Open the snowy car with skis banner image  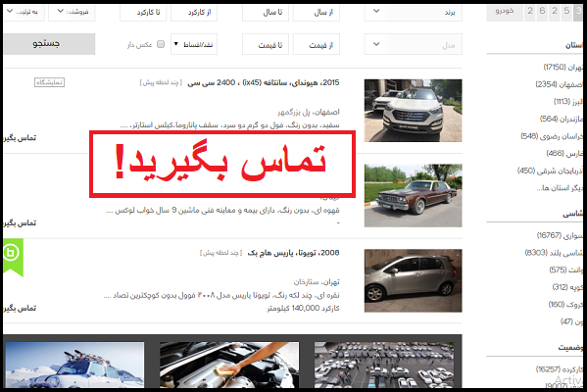point(74,365)
